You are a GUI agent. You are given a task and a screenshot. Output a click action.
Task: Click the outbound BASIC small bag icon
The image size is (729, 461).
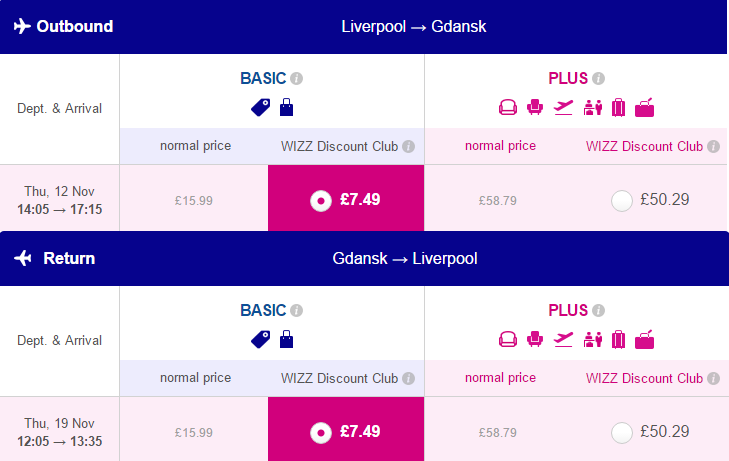(286, 107)
